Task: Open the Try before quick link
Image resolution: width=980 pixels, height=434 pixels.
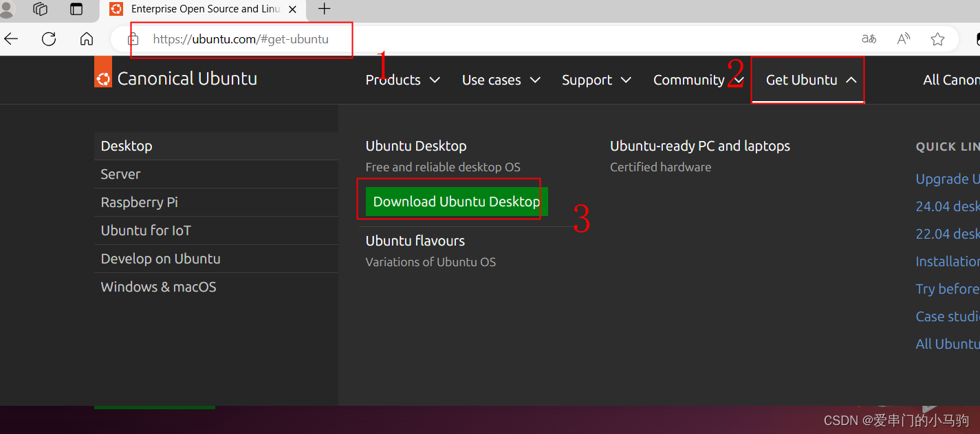Action: [x=948, y=289]
